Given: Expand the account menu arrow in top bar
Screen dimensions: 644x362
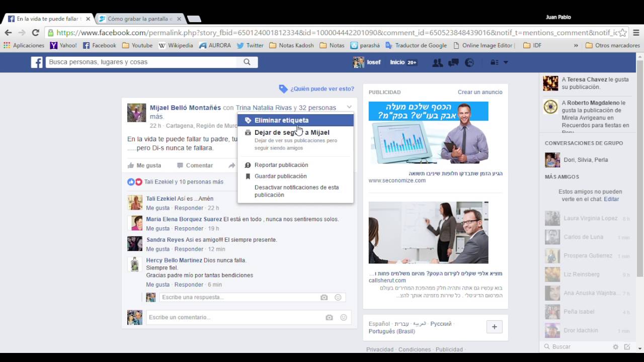Looking at the screenshot, I should coord(506,62).
